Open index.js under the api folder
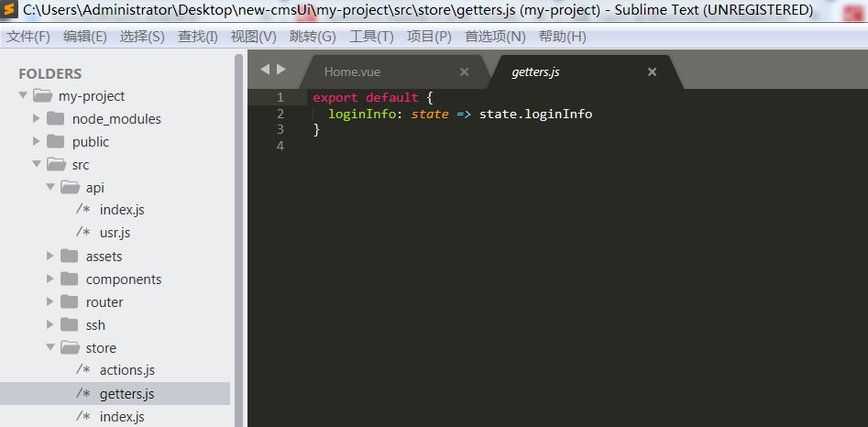This screenshot has width=868, height=427. pos(122,210)
